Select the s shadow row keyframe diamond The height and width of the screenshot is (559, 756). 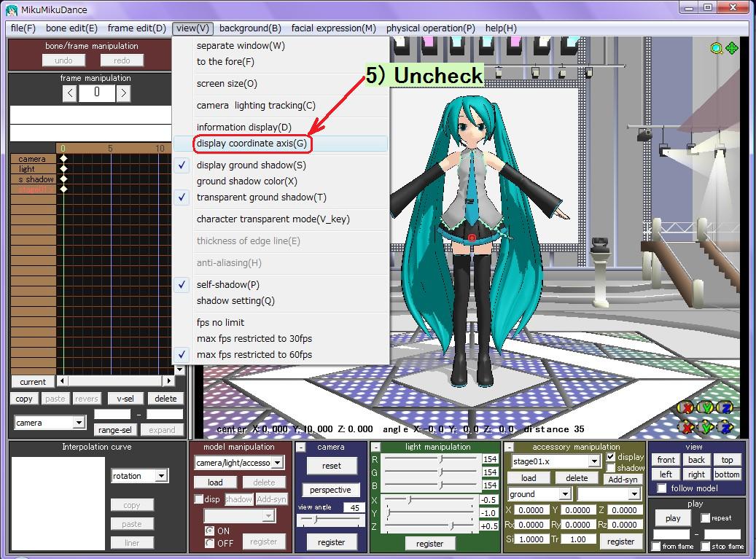tap(63, 179)
